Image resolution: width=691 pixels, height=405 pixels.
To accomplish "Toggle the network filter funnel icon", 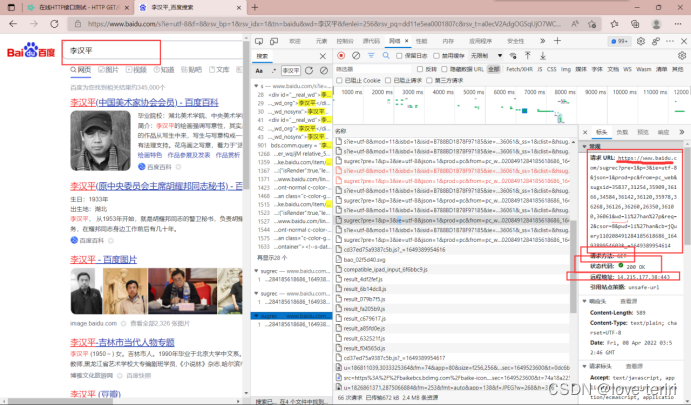I will point(371,56).
